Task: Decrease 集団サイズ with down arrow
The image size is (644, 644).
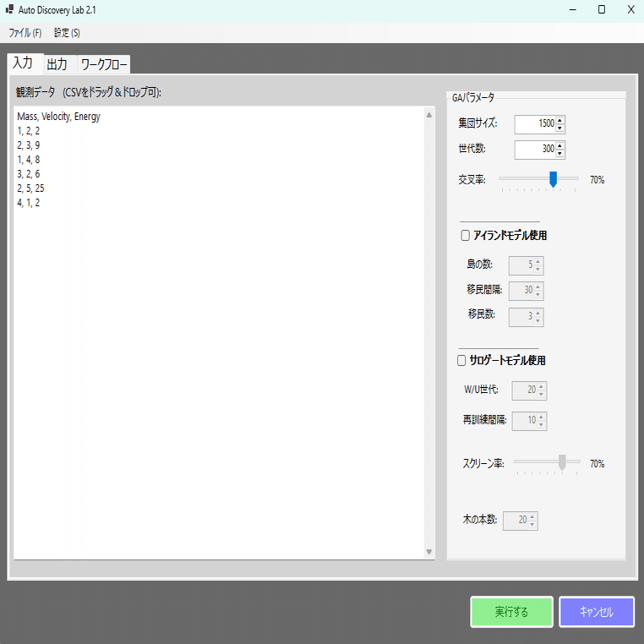Action: [559, 128]
